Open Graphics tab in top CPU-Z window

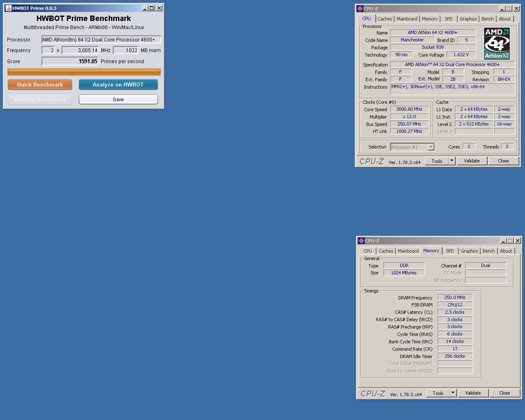click(468, 19)
